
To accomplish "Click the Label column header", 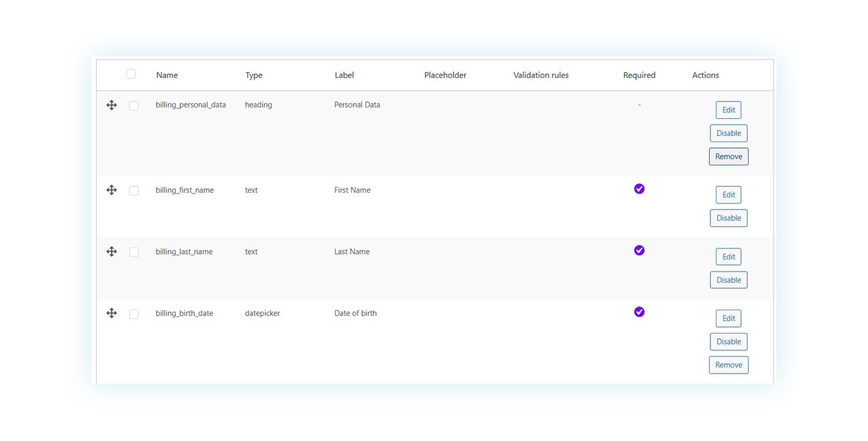I will click(x=345, y=75).
